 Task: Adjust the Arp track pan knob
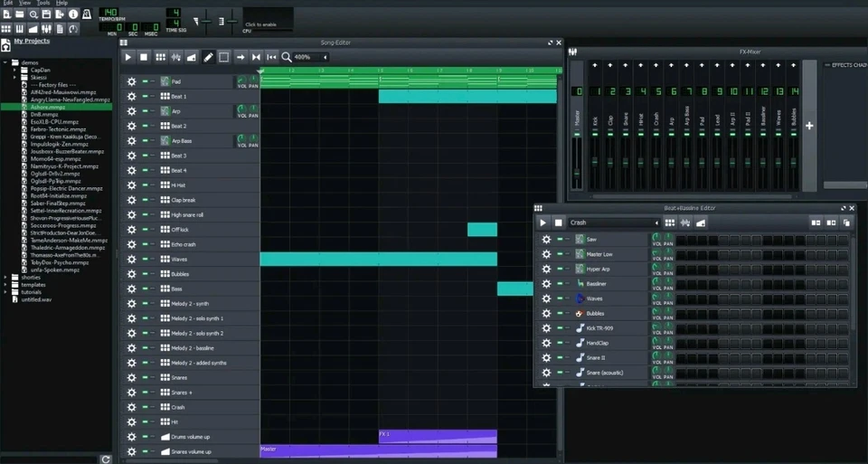click(x=253, y=109)
